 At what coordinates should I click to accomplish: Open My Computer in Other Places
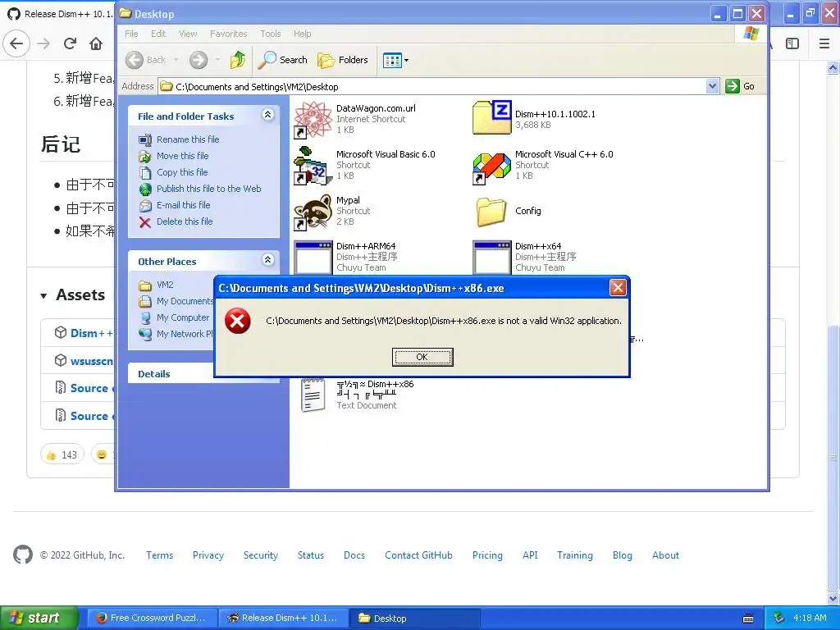click(x=183, y=317)
